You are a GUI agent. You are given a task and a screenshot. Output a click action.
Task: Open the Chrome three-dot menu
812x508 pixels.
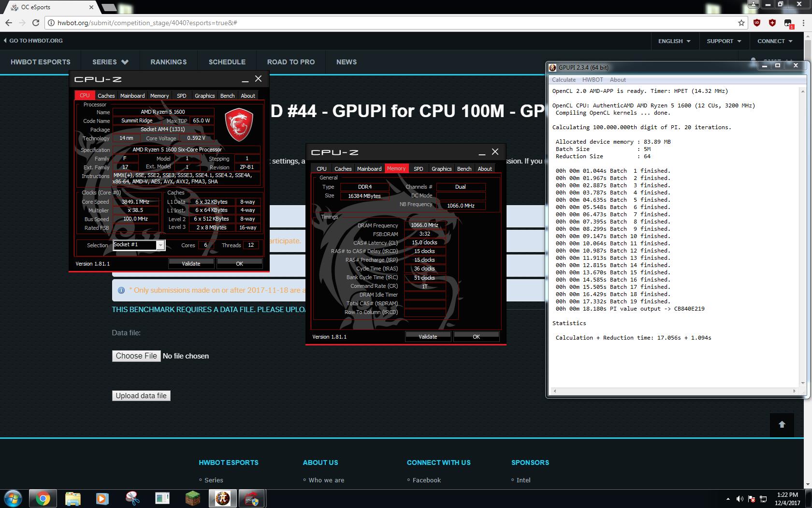tap(802, 23)
